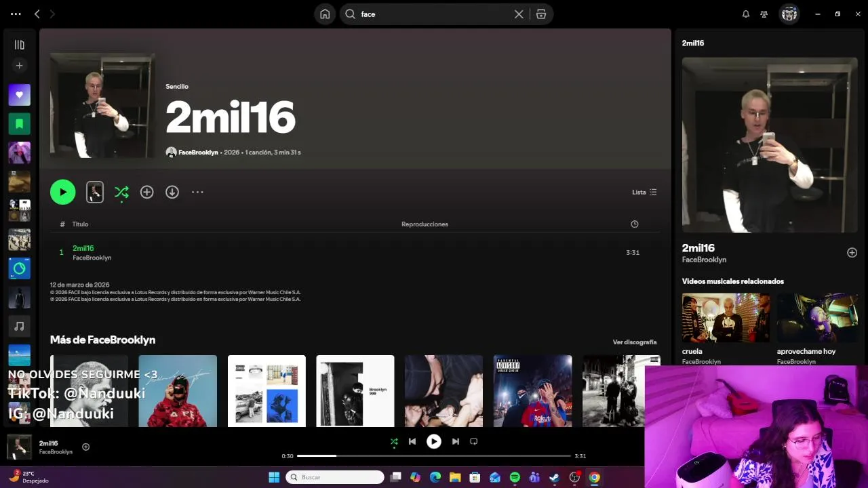The image size is (868, 488).
Task: Open the music note playlist in sidebar
Action: point(19,327)
